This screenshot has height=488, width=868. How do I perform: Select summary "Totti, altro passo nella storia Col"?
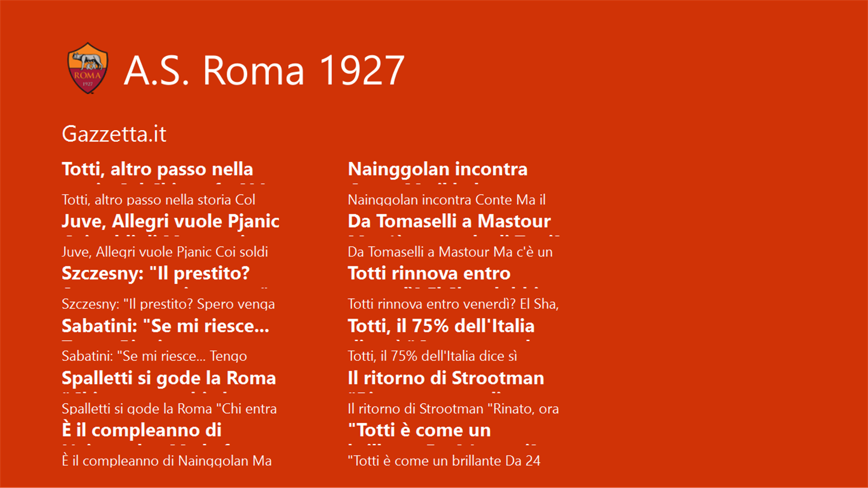159,199
